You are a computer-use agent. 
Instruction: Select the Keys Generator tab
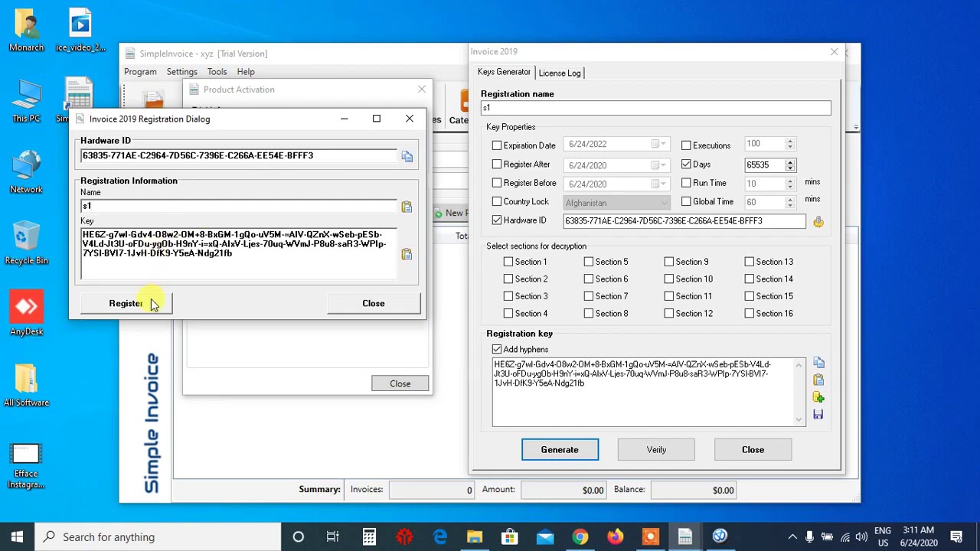504,72
